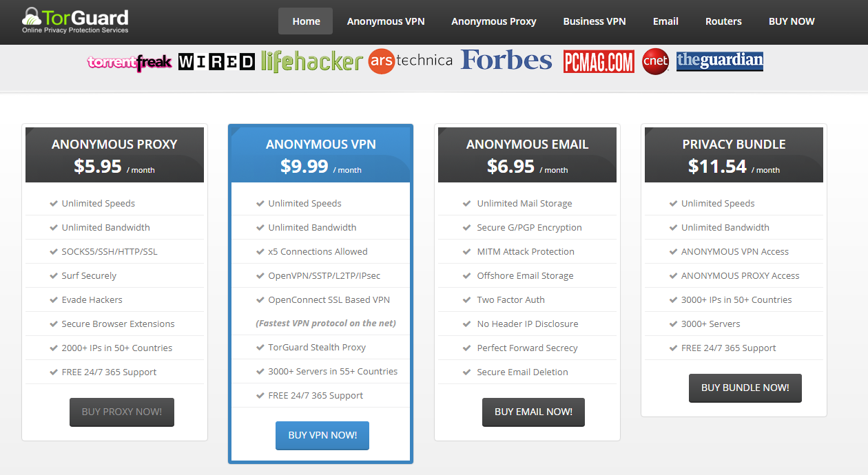868x475 pixels.
Task: Click the 3000+ Servers bundle feature
Action: (x=710, y=324)
